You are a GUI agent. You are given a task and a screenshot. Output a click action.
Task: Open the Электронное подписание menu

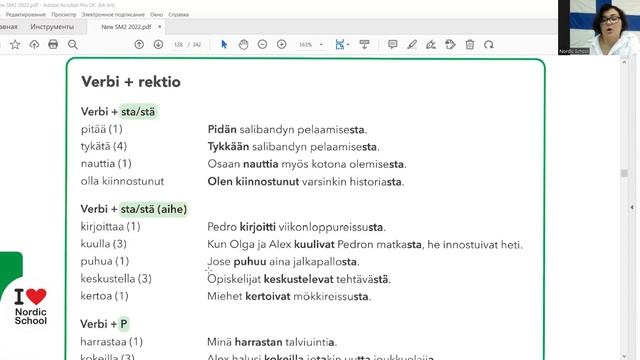[113, 14]
